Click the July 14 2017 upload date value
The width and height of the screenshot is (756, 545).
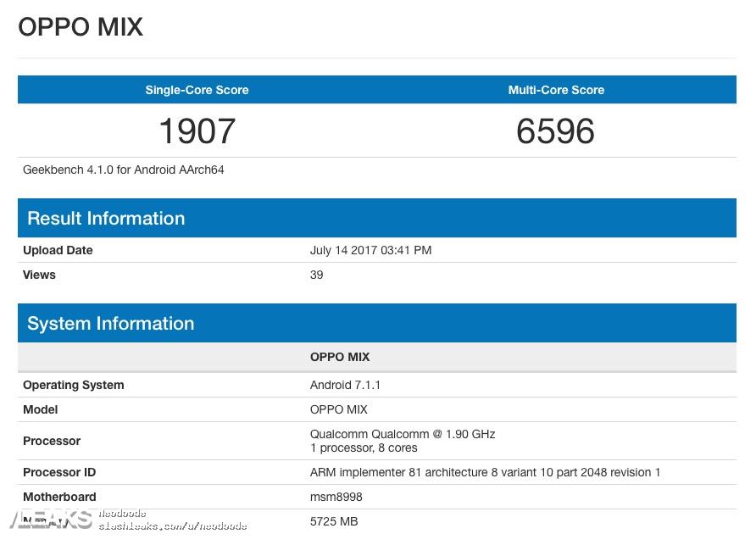(x=370, y=250)
